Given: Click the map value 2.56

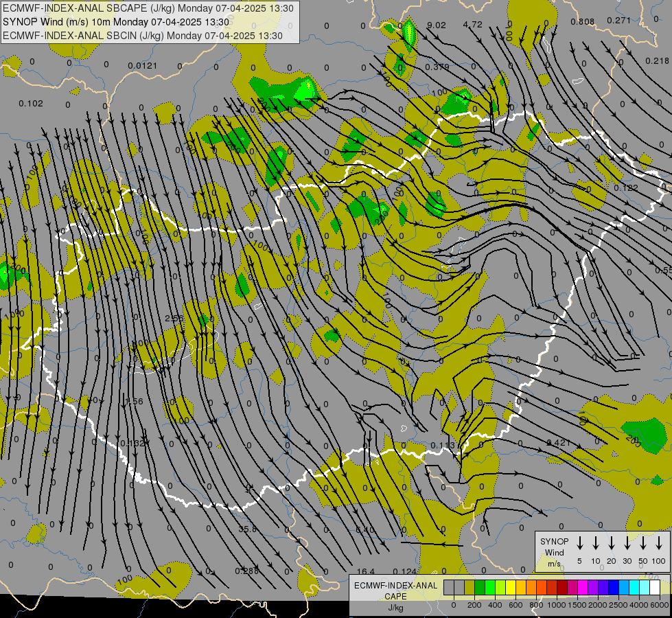Looking at the screenshot, I should tap(174, 318).
